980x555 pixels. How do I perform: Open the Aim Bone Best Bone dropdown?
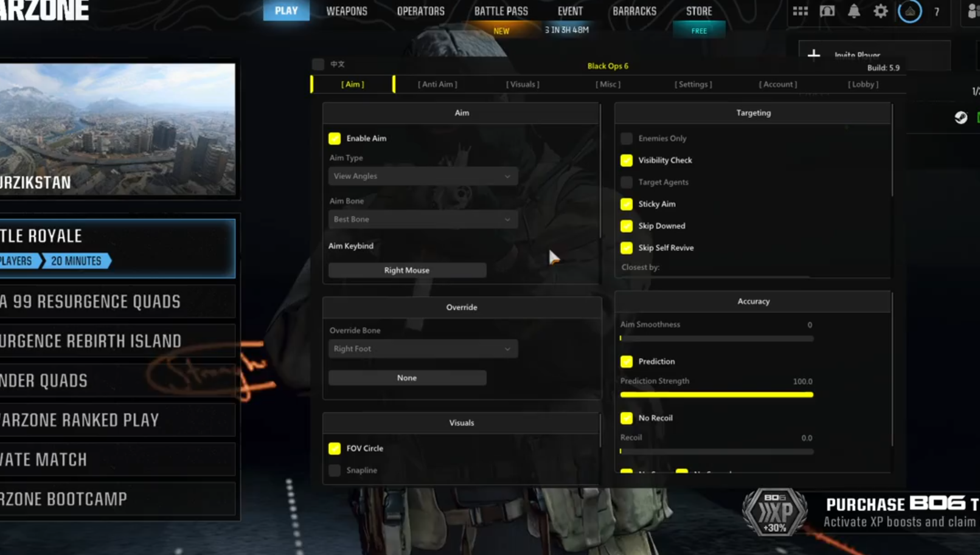[423, 219]
